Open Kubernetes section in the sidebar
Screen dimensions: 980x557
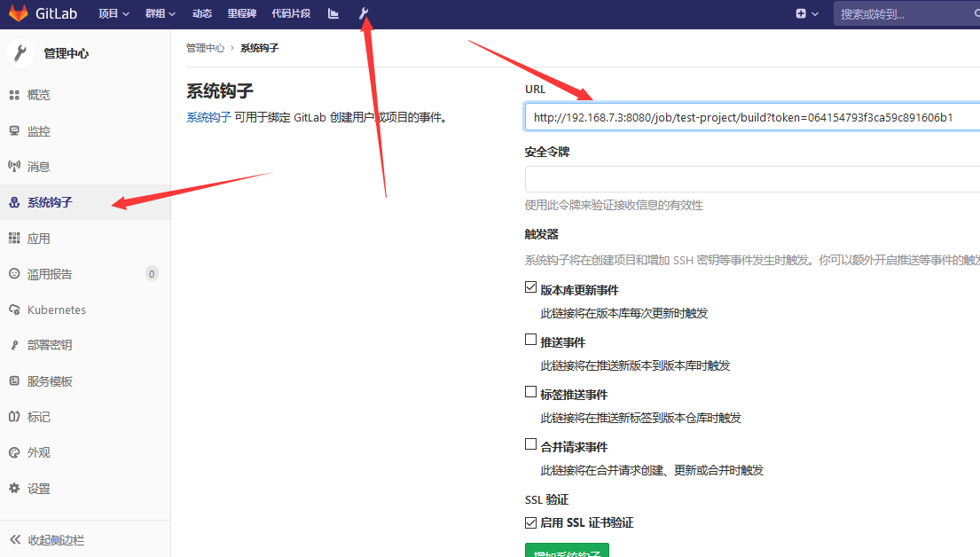click(x=56, y=310)
